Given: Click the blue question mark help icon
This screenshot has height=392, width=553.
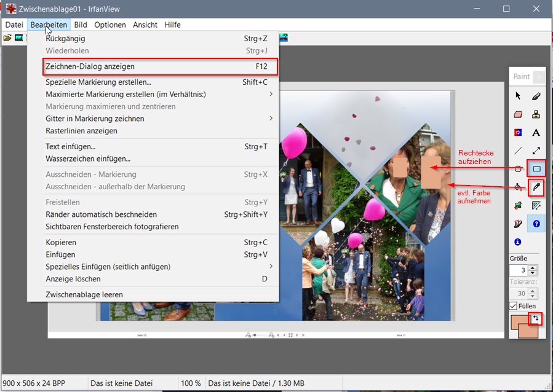Looking at the screenshot, I should point(536,224).
